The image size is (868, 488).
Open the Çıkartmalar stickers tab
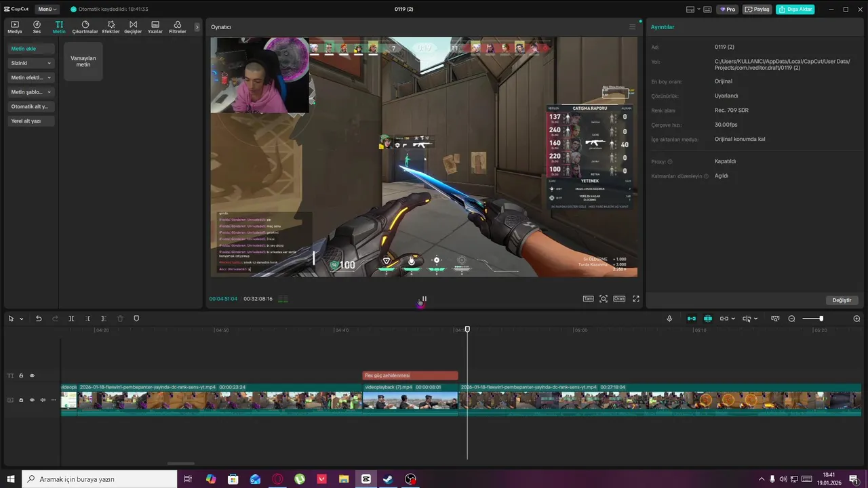[85, 27]
